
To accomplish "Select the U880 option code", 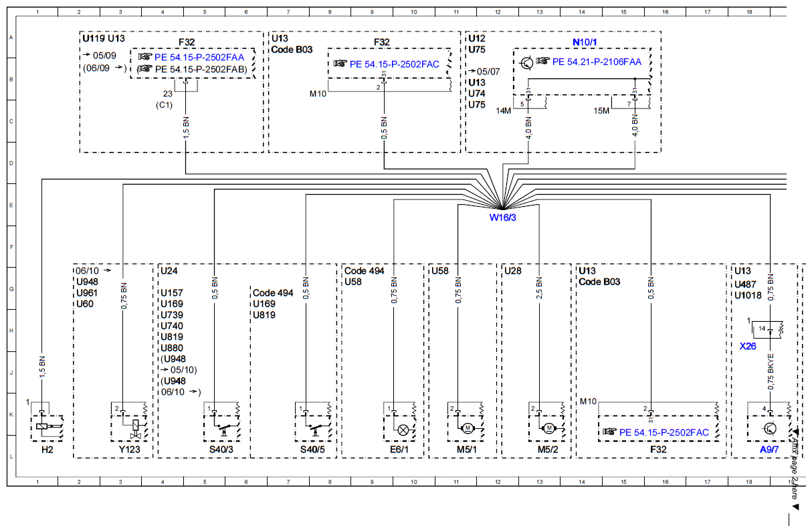I will (171, 348).
